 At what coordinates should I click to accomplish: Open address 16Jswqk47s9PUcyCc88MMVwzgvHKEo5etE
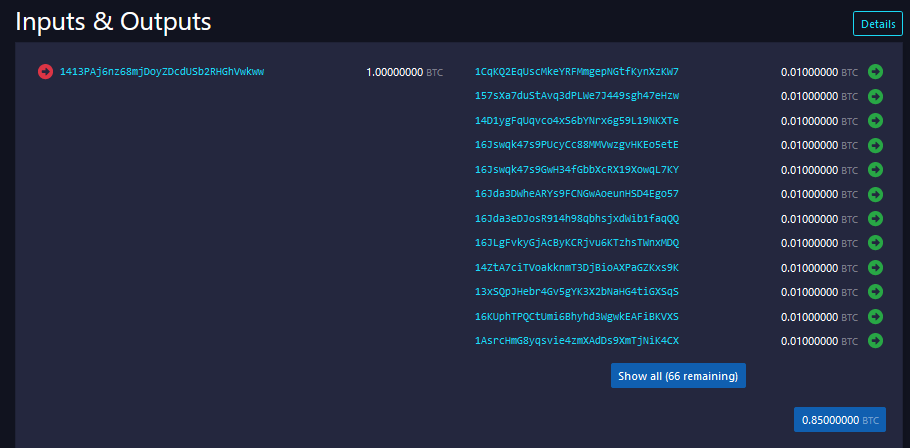point(577,145)
